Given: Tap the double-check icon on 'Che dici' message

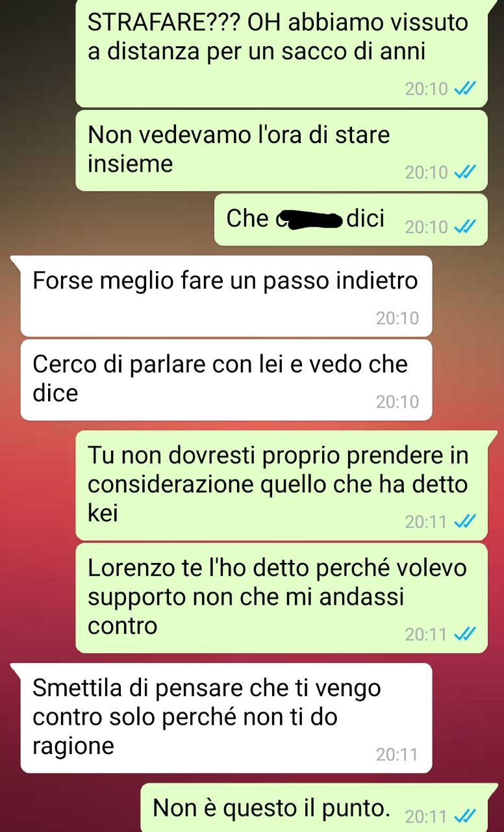Looking at the screenshot, I should 466,227.
